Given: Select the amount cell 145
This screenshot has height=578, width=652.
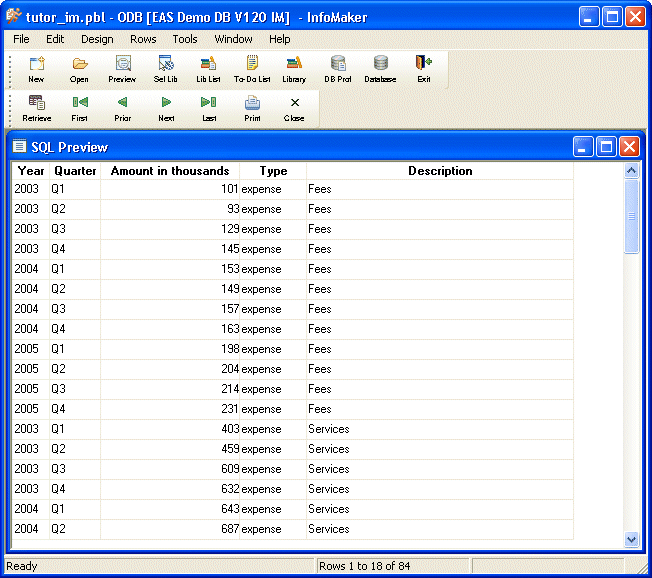Looking at the screenshot, I should 170,249.
